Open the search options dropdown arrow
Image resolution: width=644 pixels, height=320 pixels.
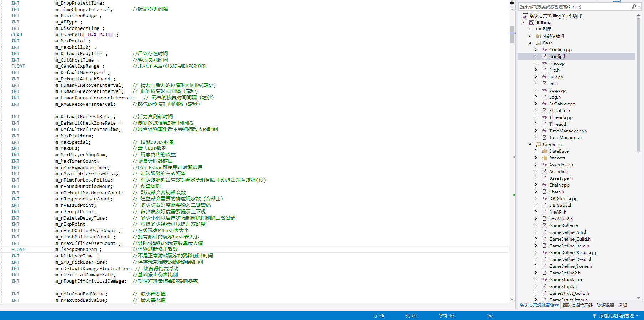(x=639, y=6)
